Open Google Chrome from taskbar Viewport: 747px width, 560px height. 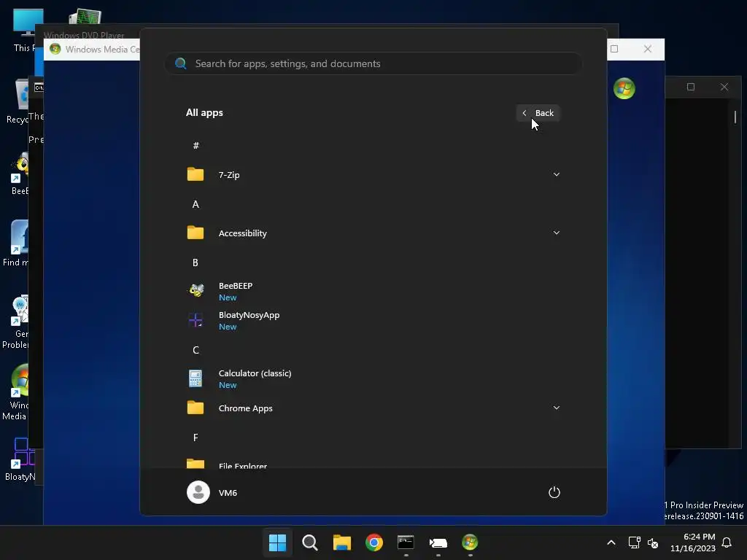tap(374, 542)
